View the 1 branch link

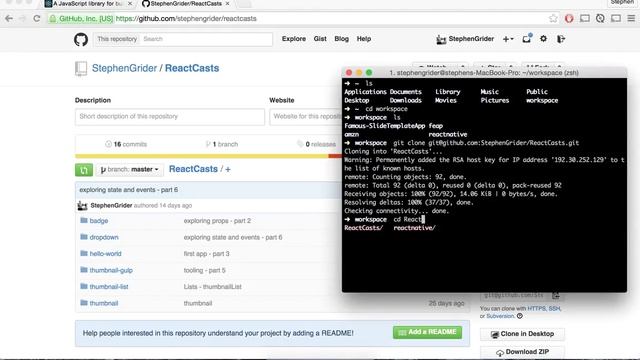coord(222,144)
